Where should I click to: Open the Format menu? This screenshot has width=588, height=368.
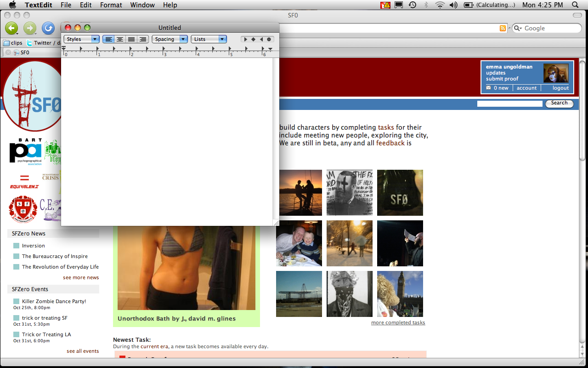pos(111,5)
